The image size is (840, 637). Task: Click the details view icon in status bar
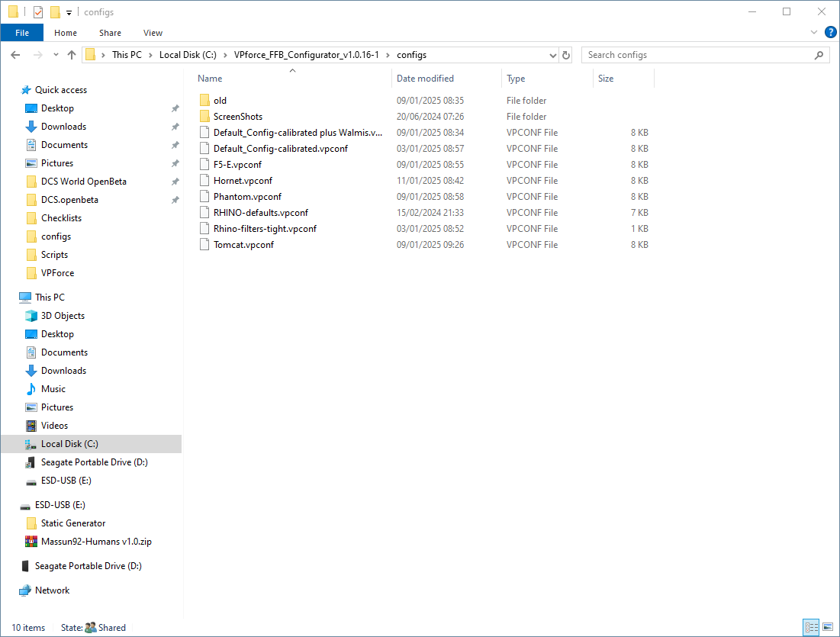[812, 626]
